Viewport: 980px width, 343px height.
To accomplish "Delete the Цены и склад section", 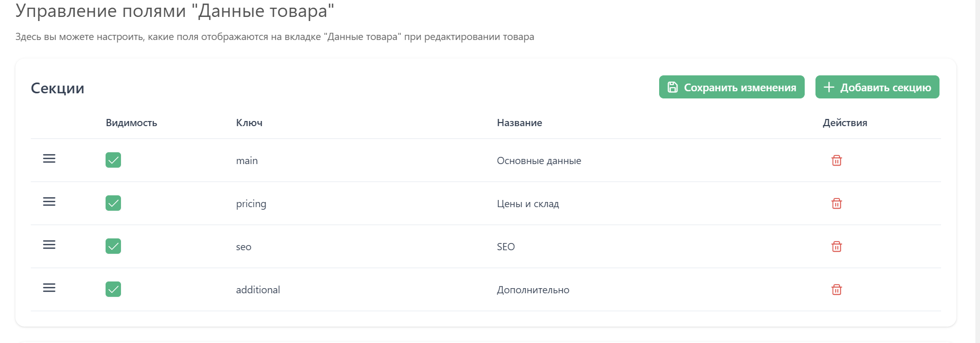I will click(836, 204).
